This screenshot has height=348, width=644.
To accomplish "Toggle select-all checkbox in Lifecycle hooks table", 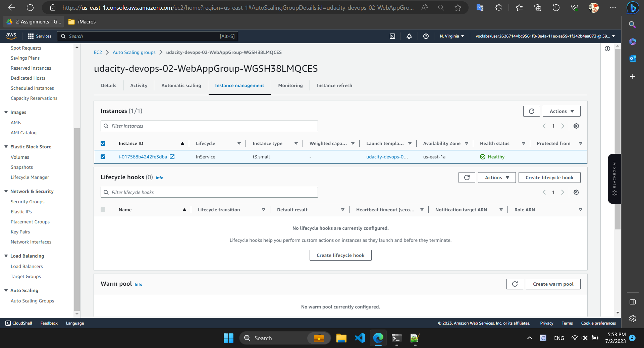I will [x=103, y=209].
